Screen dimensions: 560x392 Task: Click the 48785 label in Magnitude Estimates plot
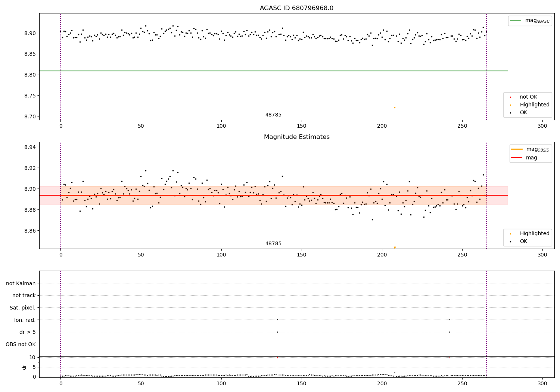273,244
